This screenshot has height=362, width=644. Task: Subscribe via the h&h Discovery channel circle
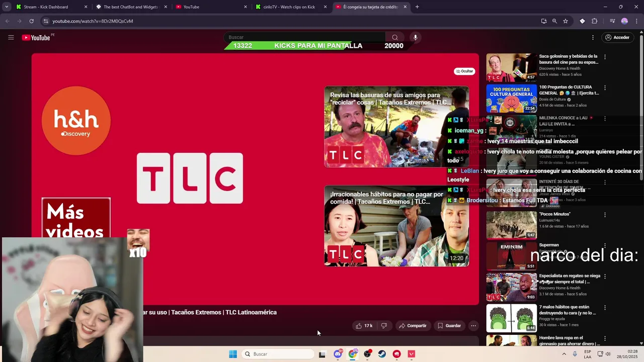[x=76, y=121]
